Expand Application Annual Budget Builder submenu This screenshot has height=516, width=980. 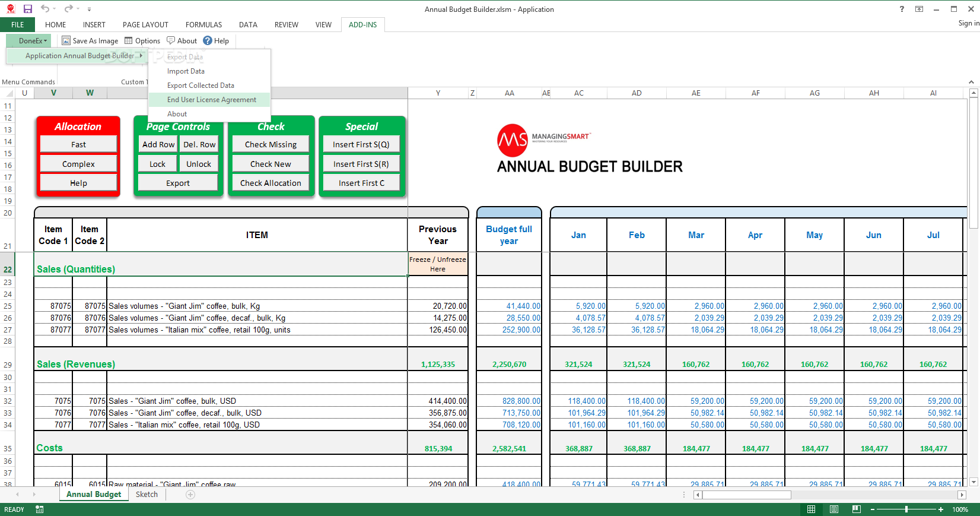coord(77,56)
